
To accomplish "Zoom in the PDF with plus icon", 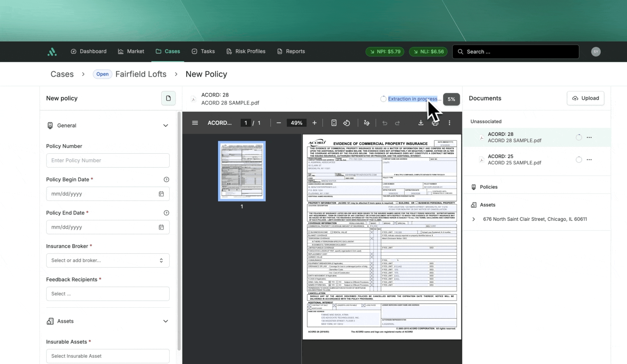I will (x=314, y=123).
